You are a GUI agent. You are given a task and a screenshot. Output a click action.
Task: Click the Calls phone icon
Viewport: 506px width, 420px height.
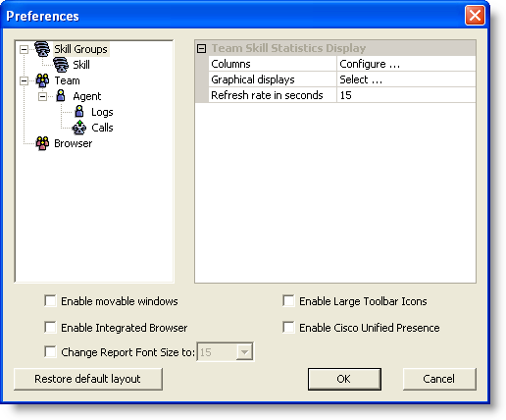click(79, 128)
